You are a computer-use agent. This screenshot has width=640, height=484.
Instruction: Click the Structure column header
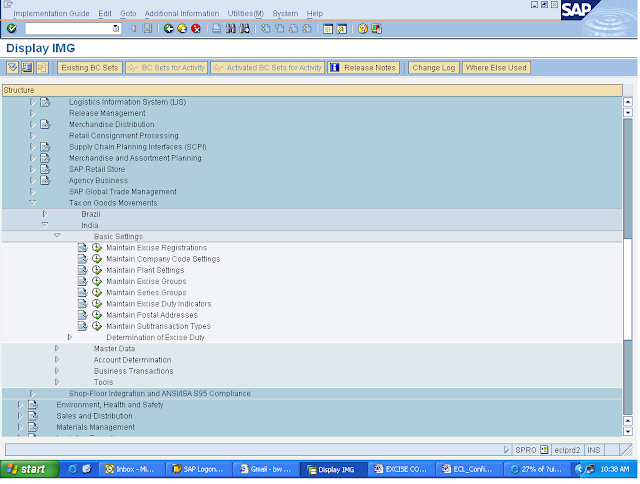coord(312,90)
